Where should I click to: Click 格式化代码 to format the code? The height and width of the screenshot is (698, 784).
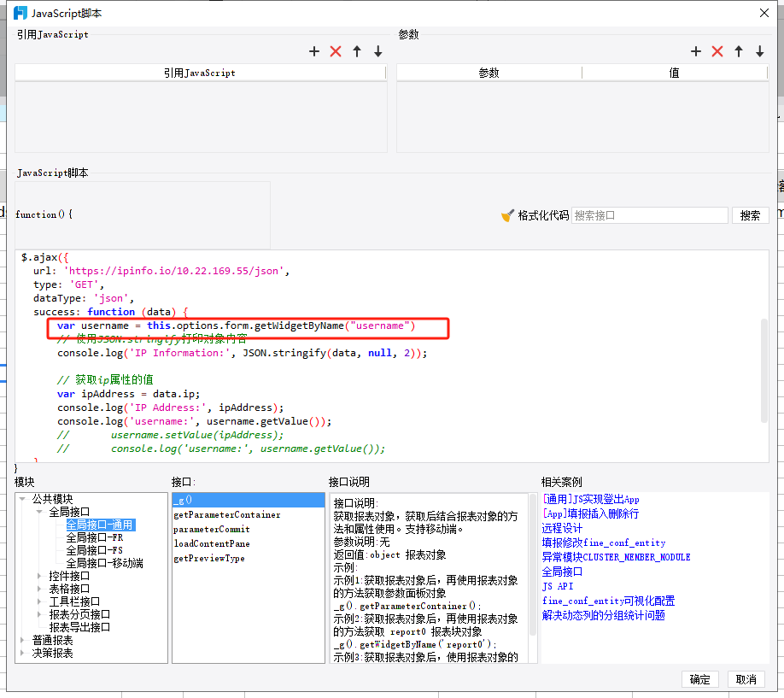point(535,215)
